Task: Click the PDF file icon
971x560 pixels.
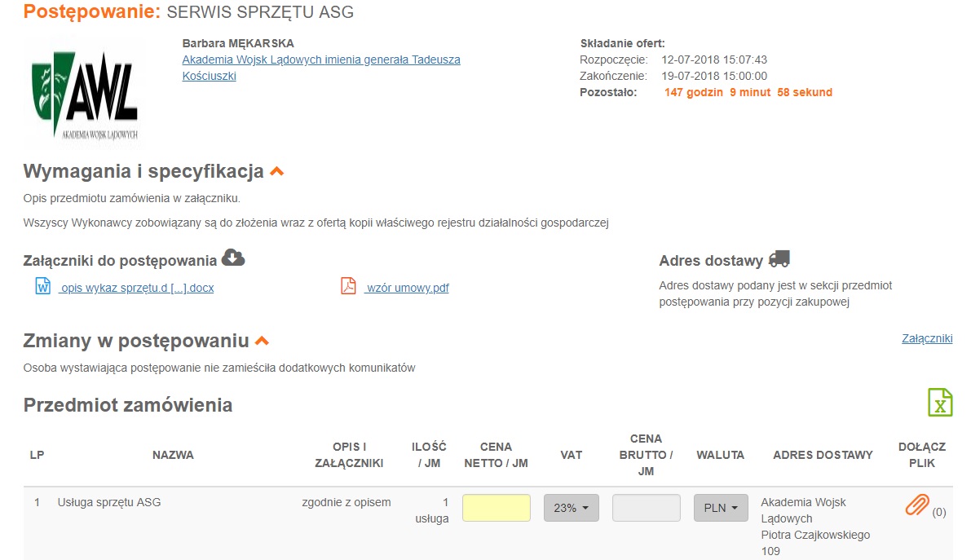Action: point(348,286)
